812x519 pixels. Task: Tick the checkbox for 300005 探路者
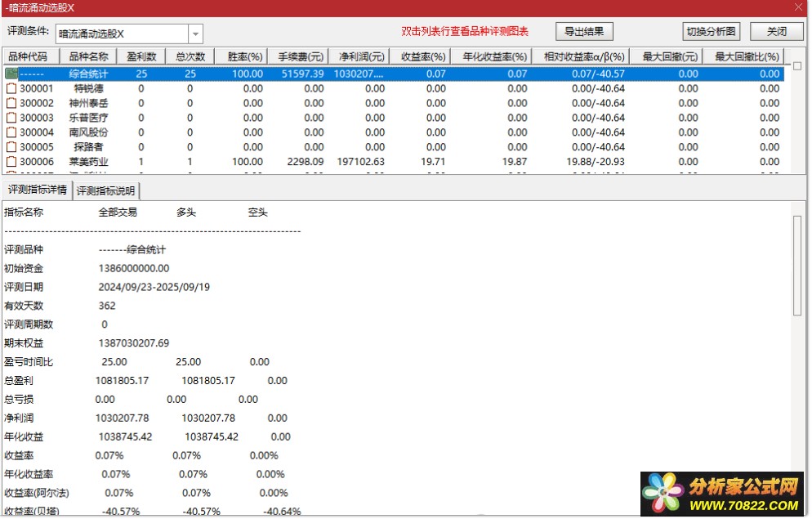point(11,147)
